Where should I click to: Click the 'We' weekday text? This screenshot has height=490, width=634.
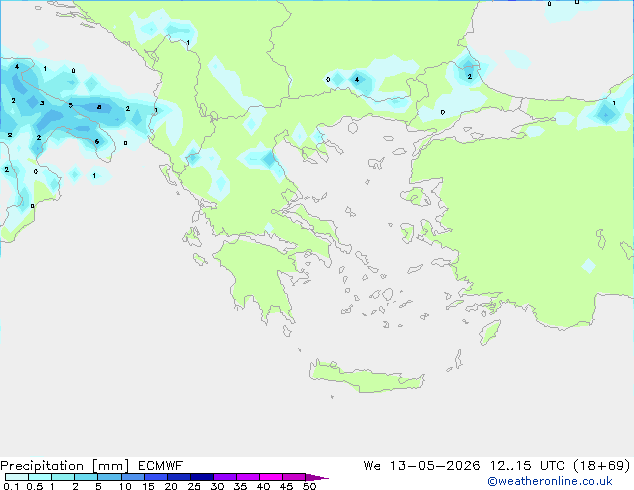(372, 466)
